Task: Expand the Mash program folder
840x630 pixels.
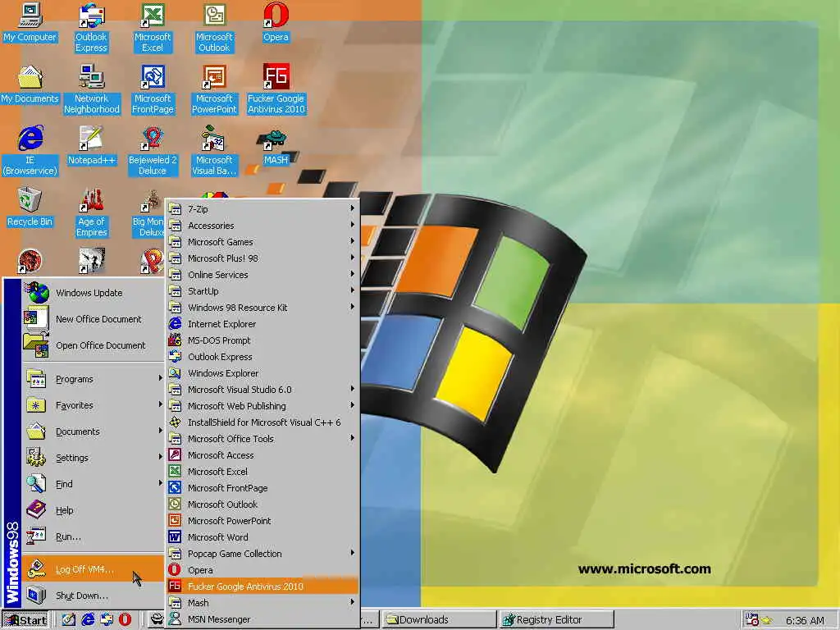Action: coord(262,603)
